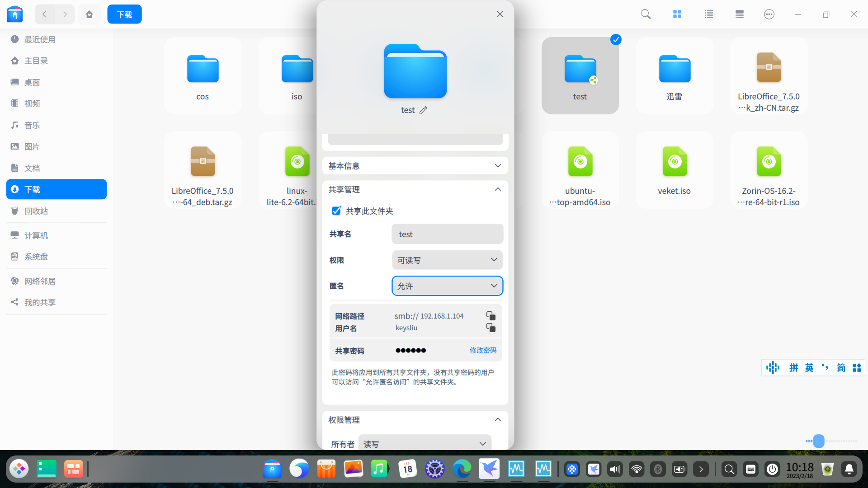Screen dimensions: 868x488
Task: Switch to compact list view mode
Action: [x=739, y=14]
